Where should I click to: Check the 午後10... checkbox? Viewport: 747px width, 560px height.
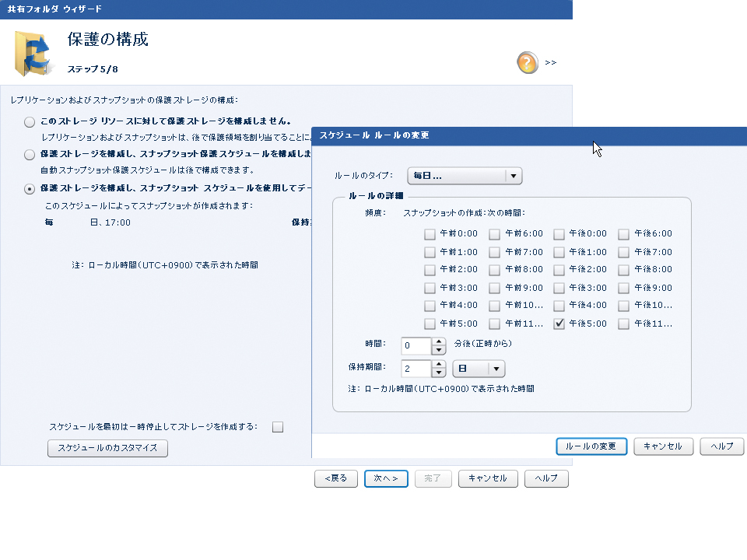623,306
